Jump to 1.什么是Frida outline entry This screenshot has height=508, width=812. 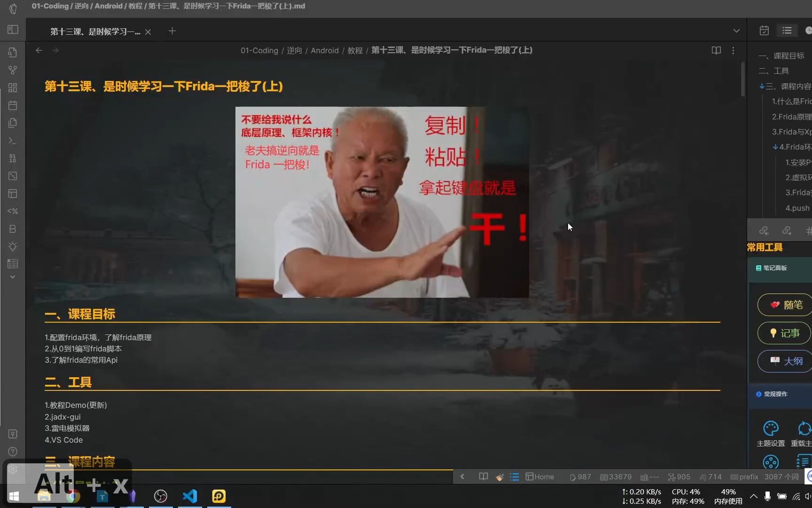tap(792, 102)
